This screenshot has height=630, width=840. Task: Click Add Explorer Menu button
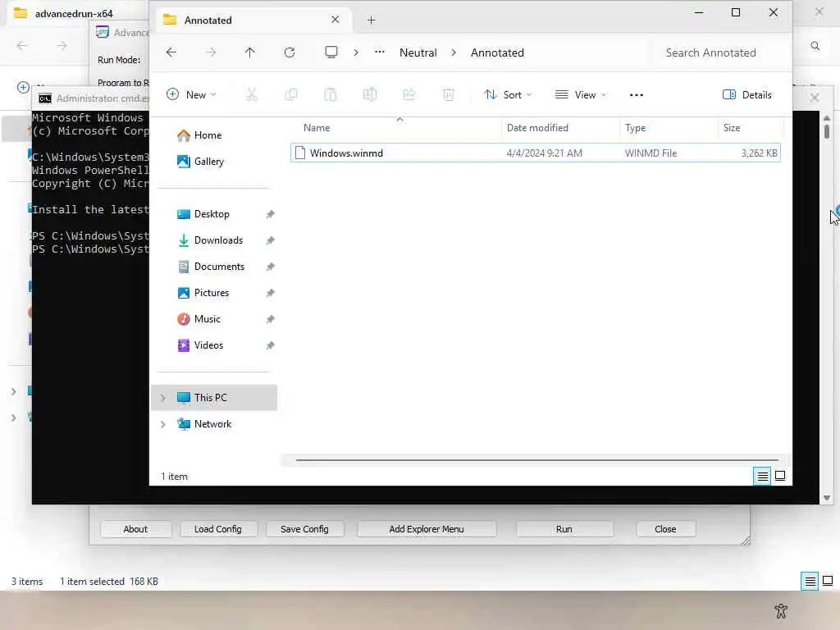(x=427, y=529)
